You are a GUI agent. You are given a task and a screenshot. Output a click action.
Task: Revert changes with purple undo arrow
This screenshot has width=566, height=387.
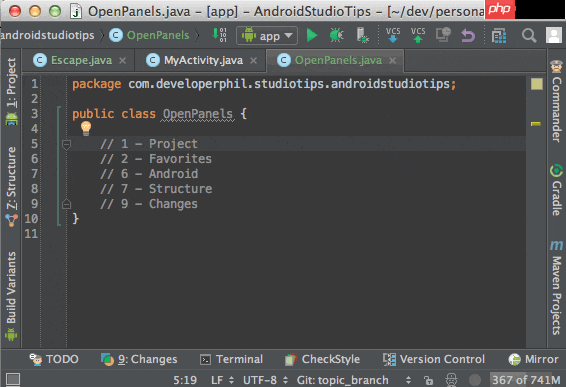point(468,35)
